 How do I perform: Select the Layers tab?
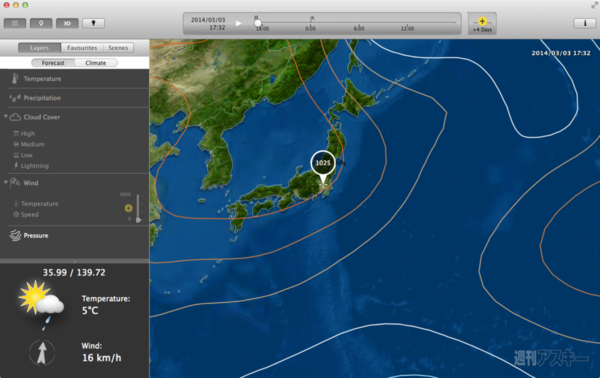pos(39,48)
